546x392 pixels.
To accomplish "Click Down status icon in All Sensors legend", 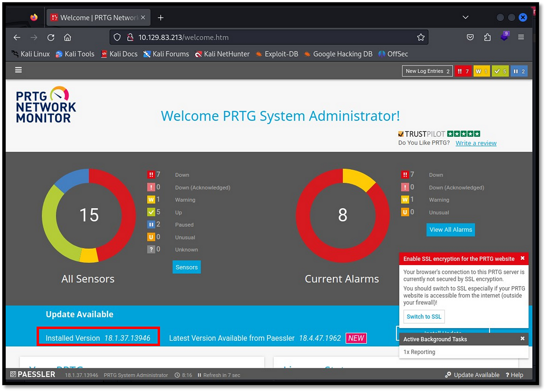I will [151, 175].
